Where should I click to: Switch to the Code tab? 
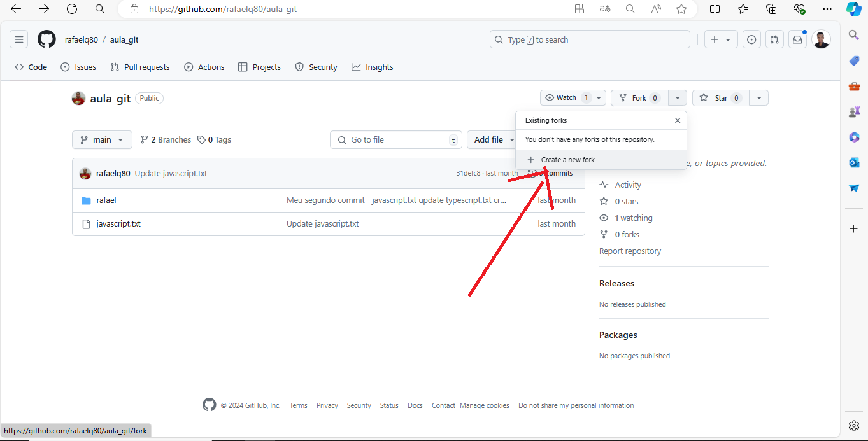[x=31, y=67]
